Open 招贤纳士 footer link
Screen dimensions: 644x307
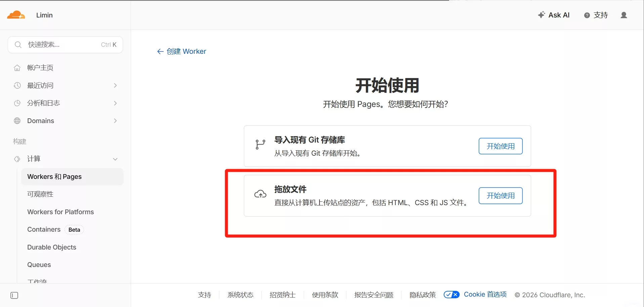coord(283,295)
